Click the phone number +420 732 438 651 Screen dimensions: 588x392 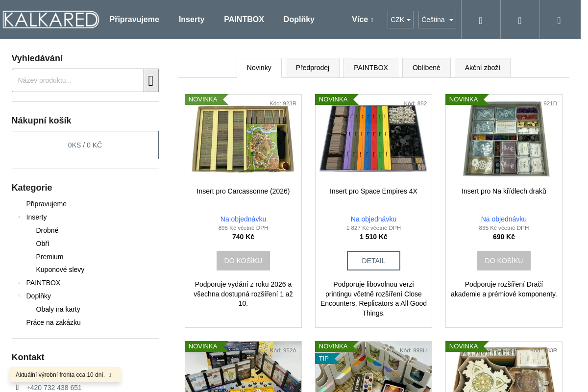click(54, 388)
